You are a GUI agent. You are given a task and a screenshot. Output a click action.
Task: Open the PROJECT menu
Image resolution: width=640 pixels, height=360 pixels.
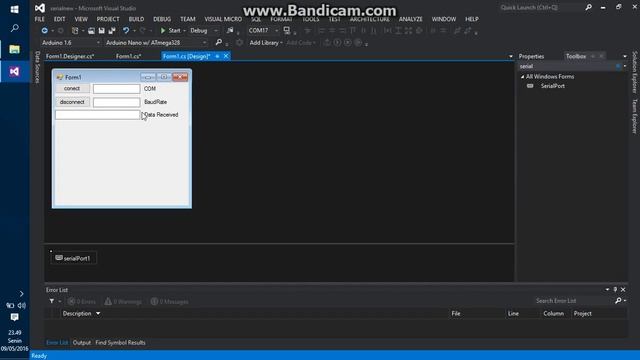[108, 19]
